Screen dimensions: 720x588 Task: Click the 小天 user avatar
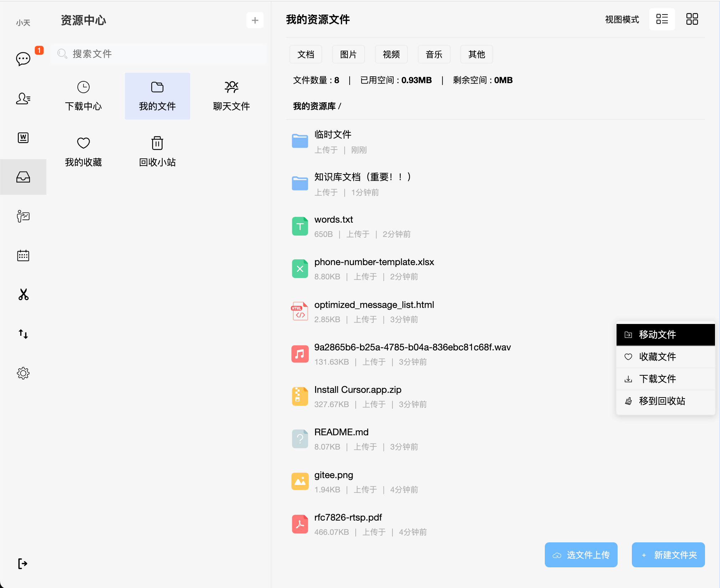(x=23, y=23)
